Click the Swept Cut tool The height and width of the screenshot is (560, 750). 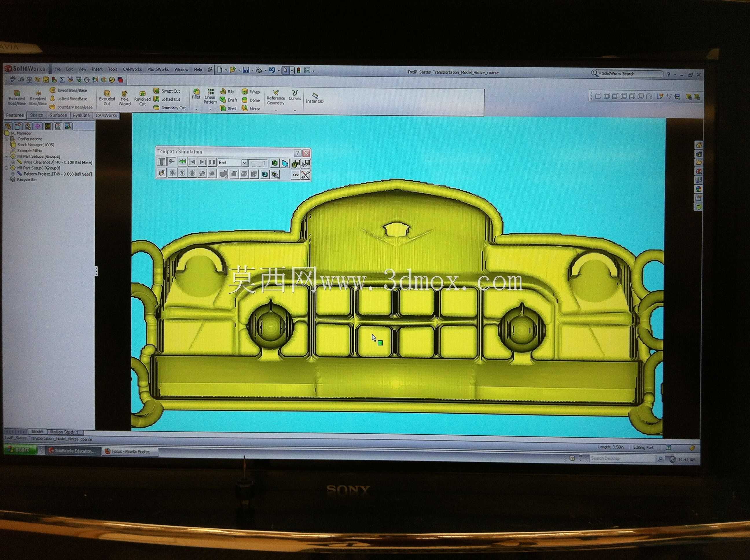(167, 91)
